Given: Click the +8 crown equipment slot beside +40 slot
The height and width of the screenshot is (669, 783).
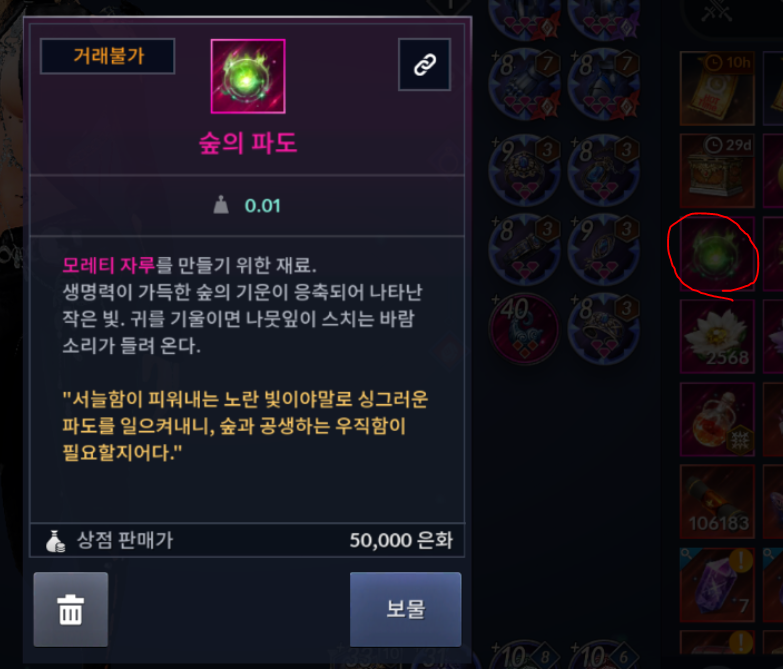Looking at the screenshot, I should (x=604, y=329).
